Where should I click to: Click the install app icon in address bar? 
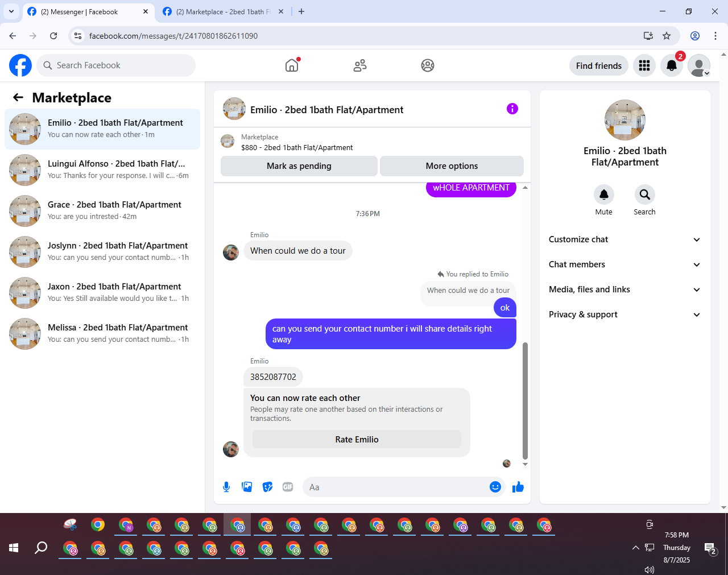648,36
